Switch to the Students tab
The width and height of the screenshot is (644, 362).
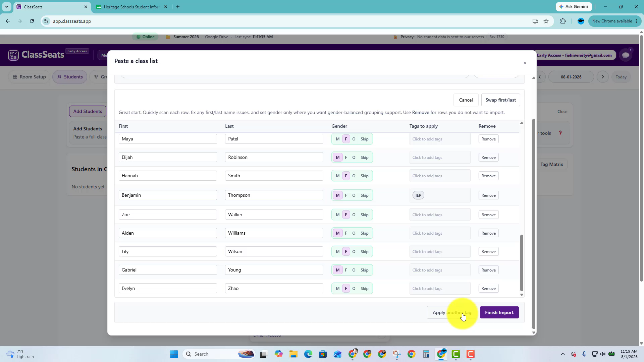coord(70,77)
